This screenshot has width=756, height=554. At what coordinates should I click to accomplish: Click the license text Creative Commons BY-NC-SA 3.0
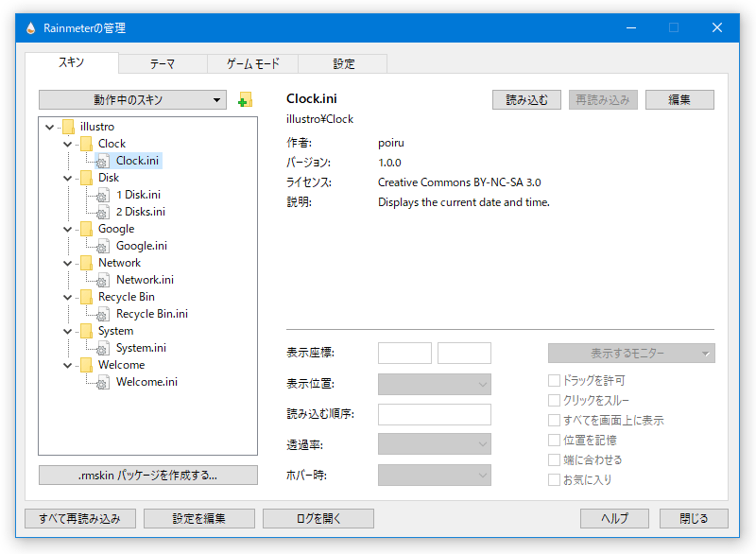pos(459,182)
